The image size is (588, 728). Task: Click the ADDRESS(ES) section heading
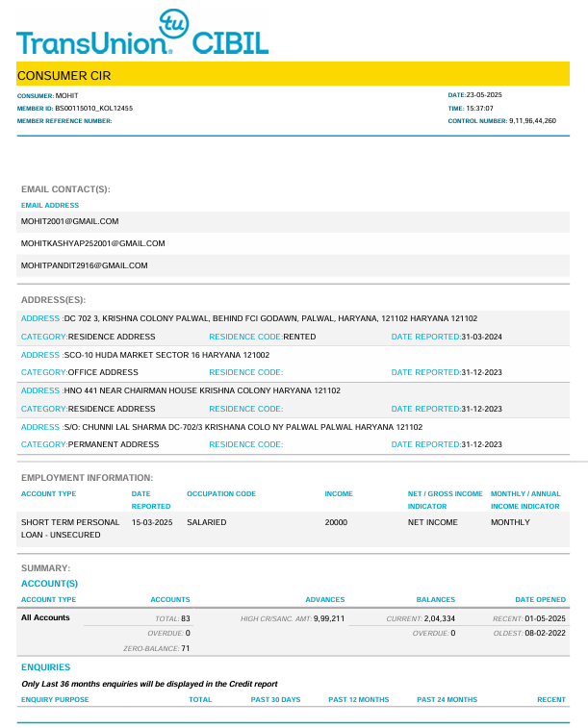click(54, 300)
